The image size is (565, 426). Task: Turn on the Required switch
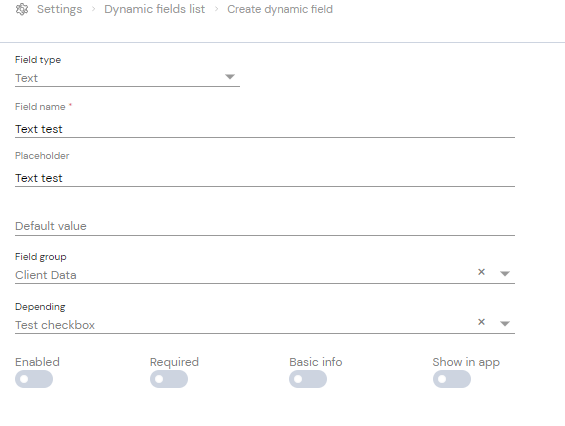tap(169, 379)
